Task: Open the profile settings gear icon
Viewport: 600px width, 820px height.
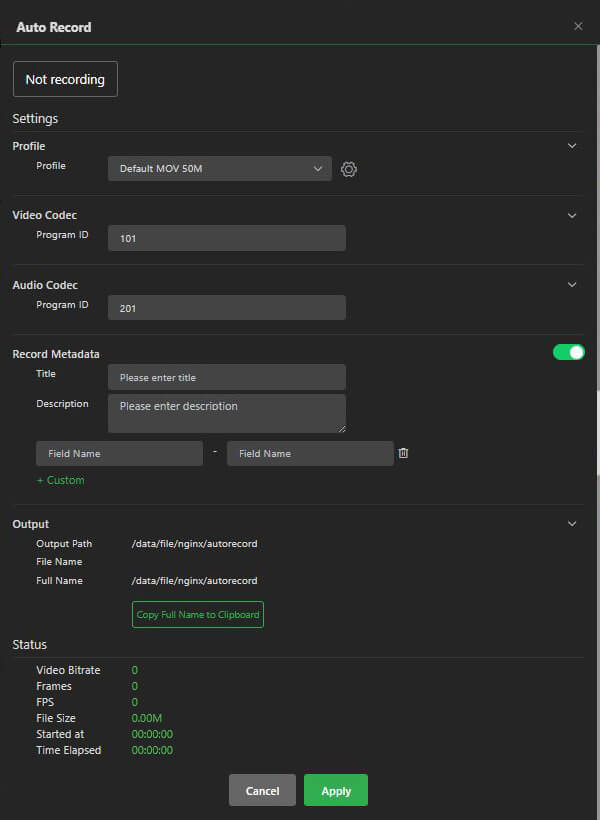Action: click(x=348, y=169)
